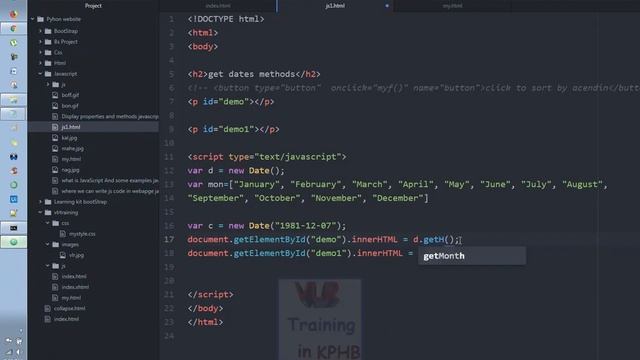
Task: Open kal.jpg in the project tree
Action: point(69,138)
